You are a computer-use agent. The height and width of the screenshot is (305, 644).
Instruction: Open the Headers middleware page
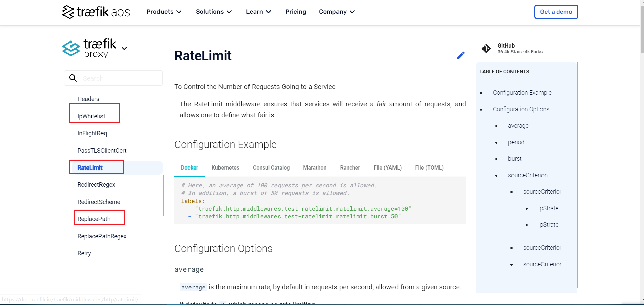88,99
